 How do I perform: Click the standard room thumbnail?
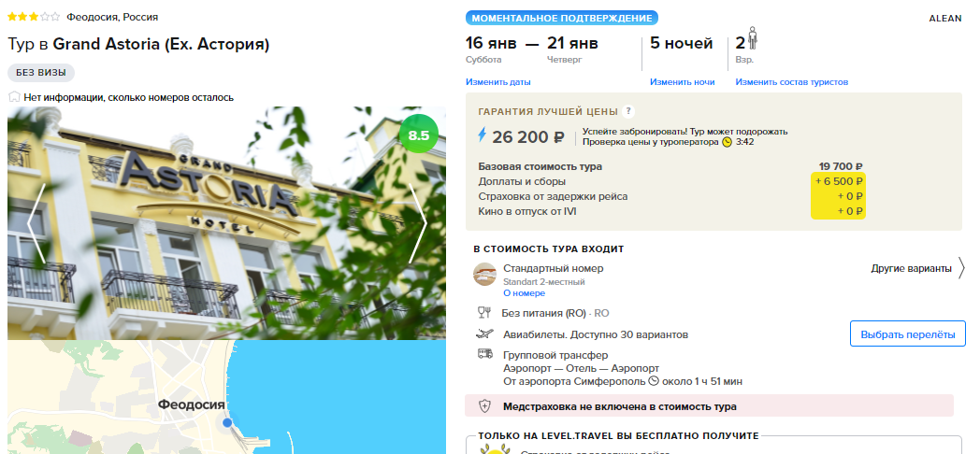pos(485,274)
